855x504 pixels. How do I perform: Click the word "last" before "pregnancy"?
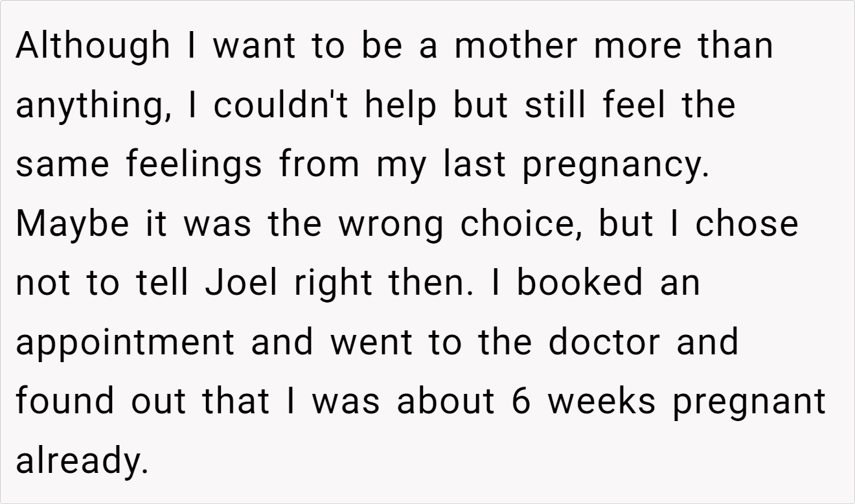pos(474,165)
